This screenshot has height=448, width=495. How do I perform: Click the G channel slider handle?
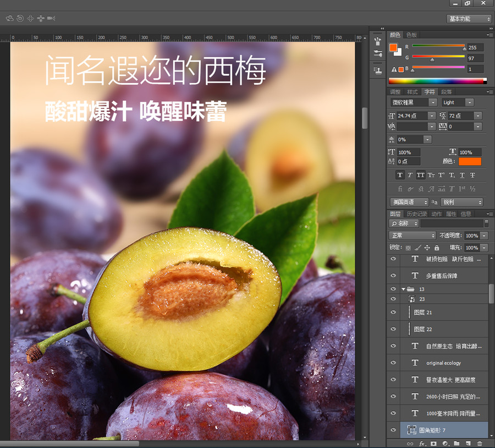432,59
